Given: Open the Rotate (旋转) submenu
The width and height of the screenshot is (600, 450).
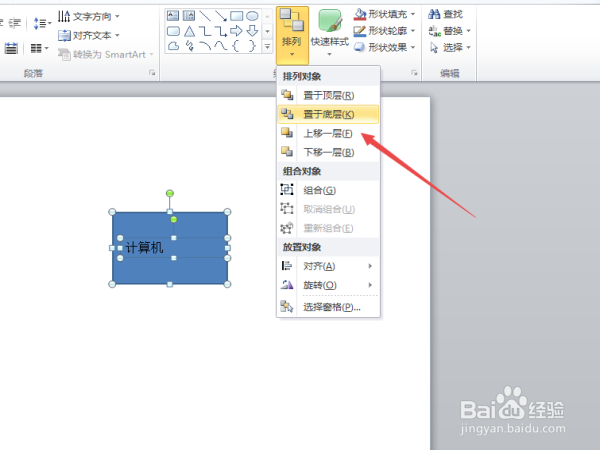Looking at the screenshot, I should click(328, 285).
